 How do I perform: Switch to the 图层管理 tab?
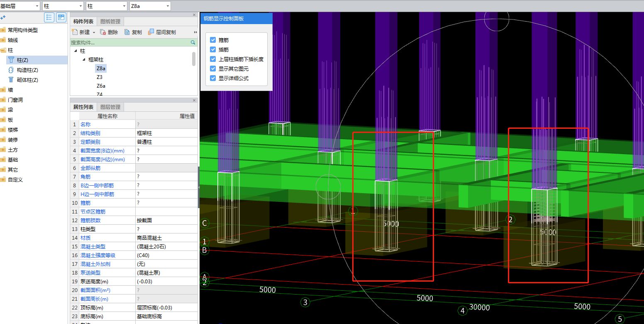(110, 107)
